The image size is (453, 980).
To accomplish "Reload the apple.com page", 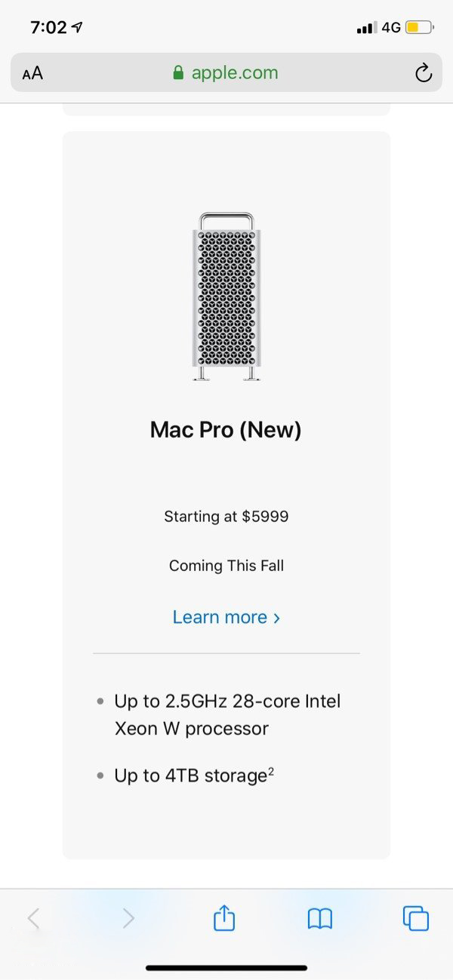I will pyautogui.click(x=424, y=73).
